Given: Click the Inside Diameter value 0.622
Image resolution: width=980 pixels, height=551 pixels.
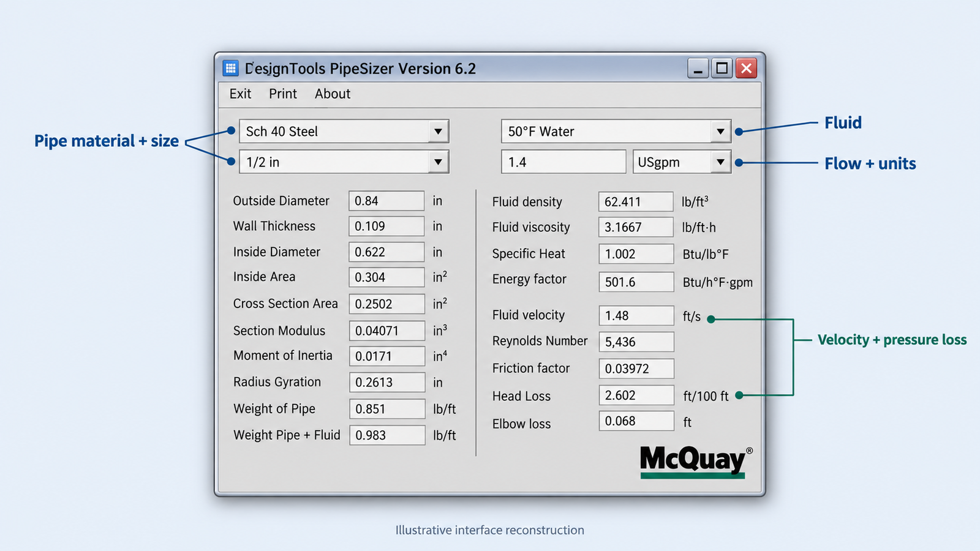Looking at the screenshot, I should tap(386, 252).
